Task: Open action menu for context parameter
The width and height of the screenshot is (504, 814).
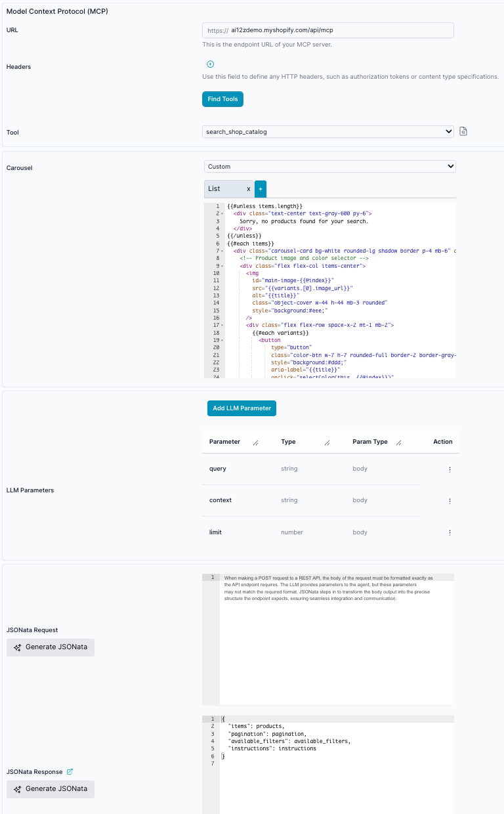Action: pyautogui.click(x=450, y=501)
